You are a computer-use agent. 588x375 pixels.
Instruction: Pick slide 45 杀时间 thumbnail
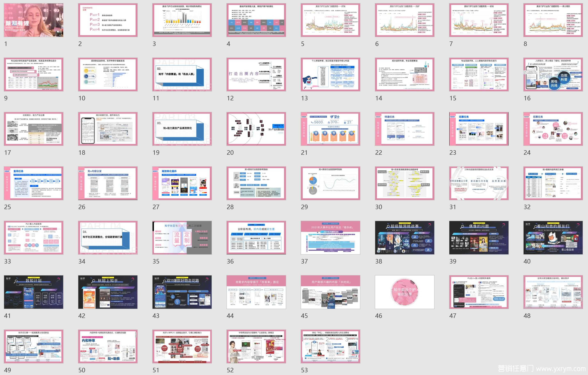330,292
